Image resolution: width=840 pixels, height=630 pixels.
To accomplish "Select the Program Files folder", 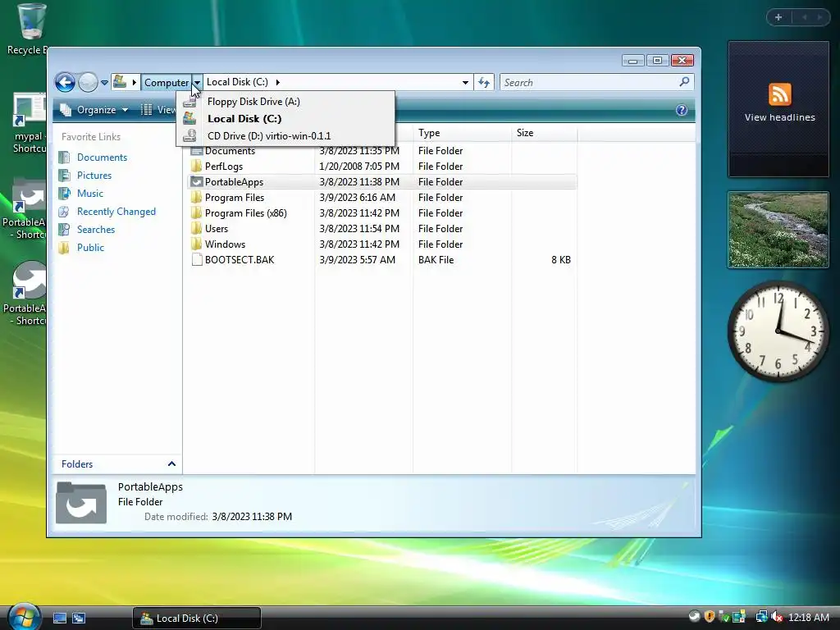I will point(235,197).
